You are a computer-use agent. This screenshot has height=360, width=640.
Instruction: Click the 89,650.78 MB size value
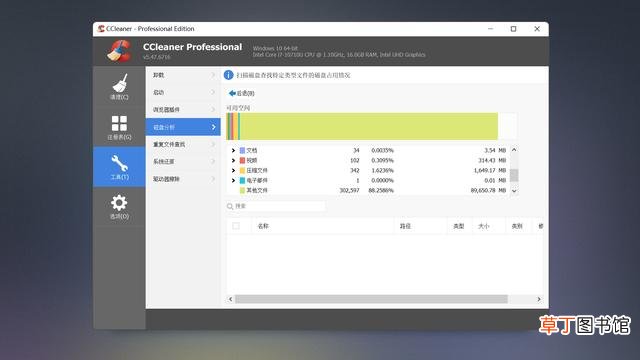pos(488,190)
